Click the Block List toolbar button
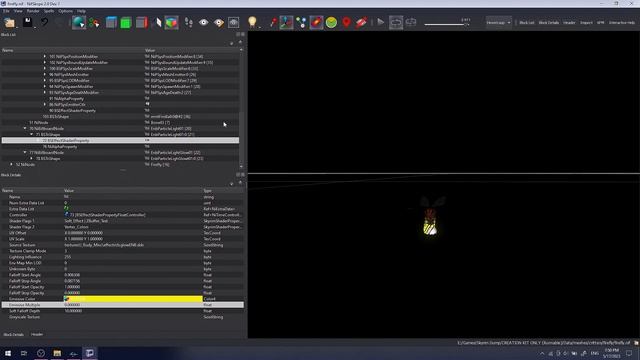Viewport: 640px width, 360px height. tap(527, 23)
